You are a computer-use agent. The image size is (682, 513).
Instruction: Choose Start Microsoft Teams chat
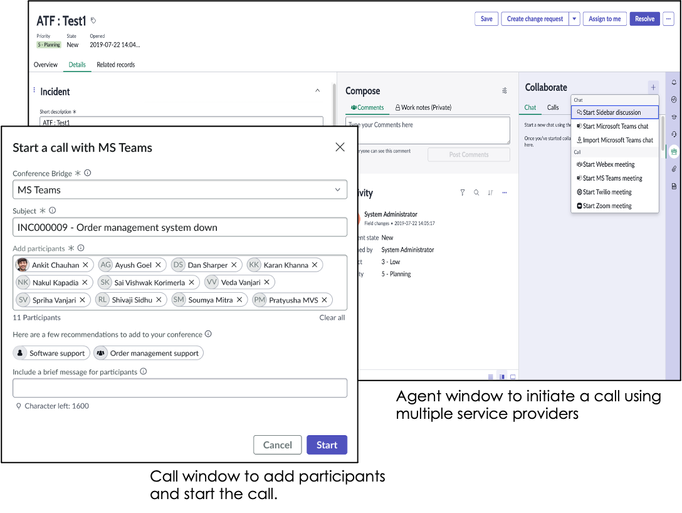(615, 126)
